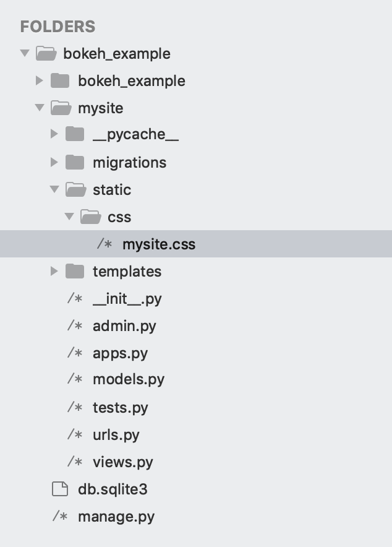Open urls.py from the file tree
Image resolution: width=392 pixels, height=547 pixels.
tap(116, 435)
